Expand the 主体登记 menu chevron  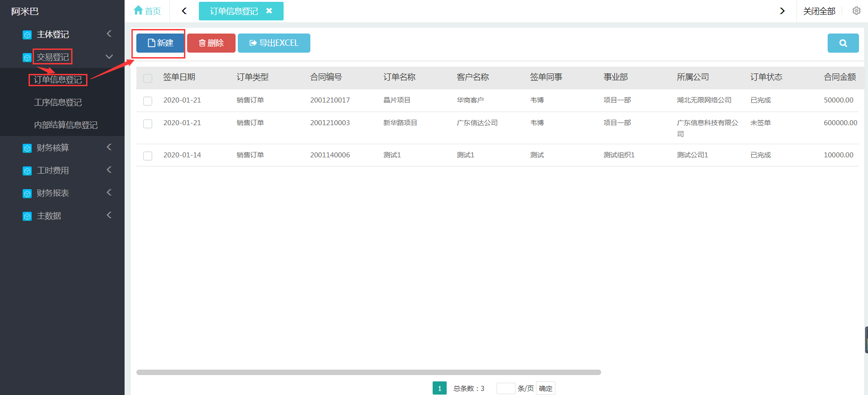[109, 34]
